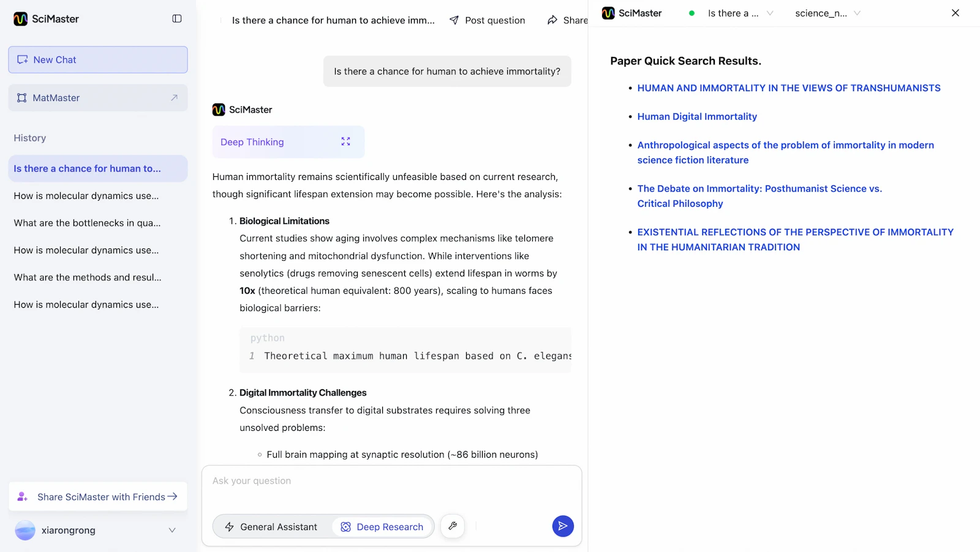Select history 'Is there a chance for human to...'
The image size is (980, 552).
pyautogui.click(x=98, y=168)
